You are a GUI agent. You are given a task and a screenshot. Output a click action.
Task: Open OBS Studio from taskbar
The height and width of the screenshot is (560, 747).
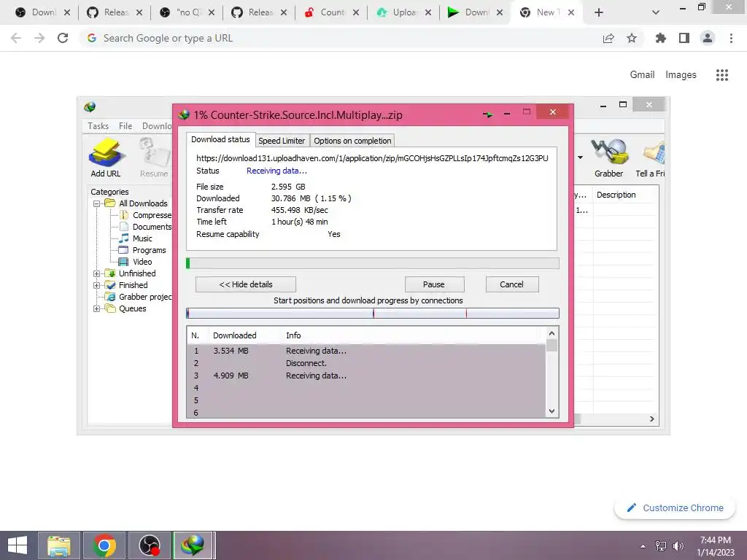(x=149, y=545)
